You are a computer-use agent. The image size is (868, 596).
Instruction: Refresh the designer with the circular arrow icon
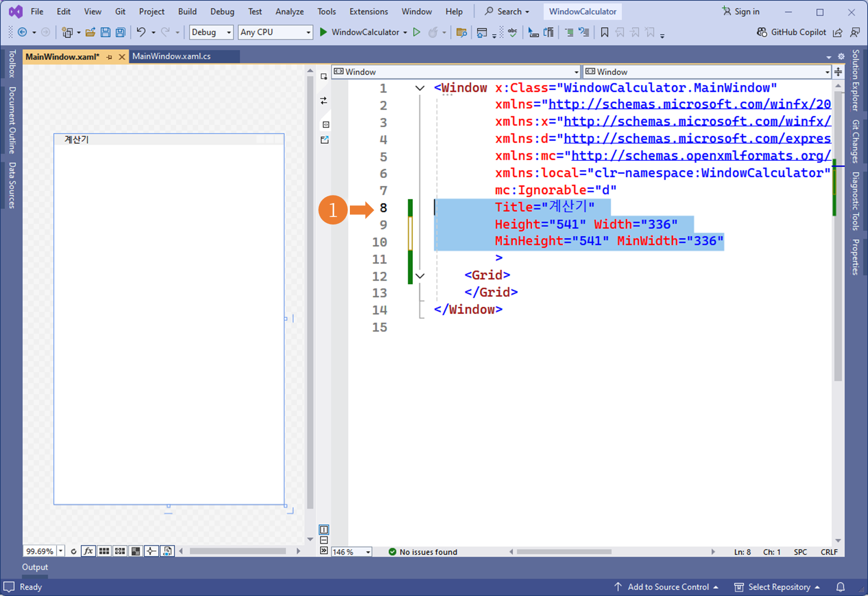tap(74, 551)
